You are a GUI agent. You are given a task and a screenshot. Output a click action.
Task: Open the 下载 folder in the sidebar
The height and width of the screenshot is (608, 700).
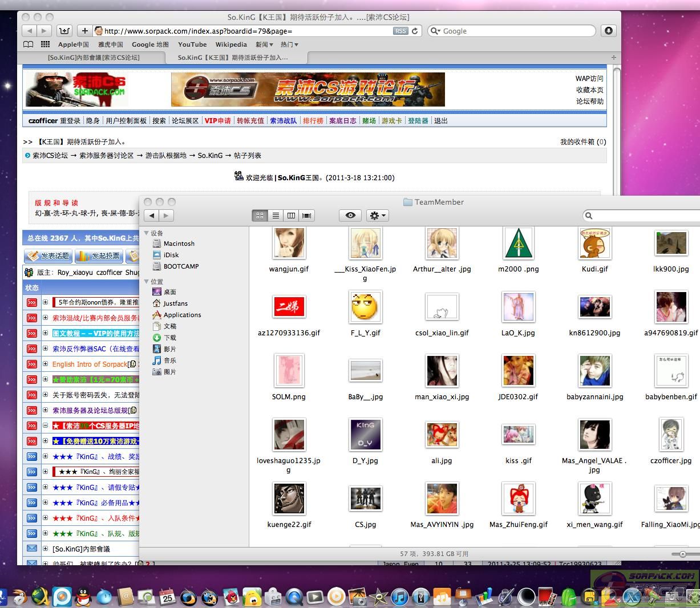[x=170, y=338]
